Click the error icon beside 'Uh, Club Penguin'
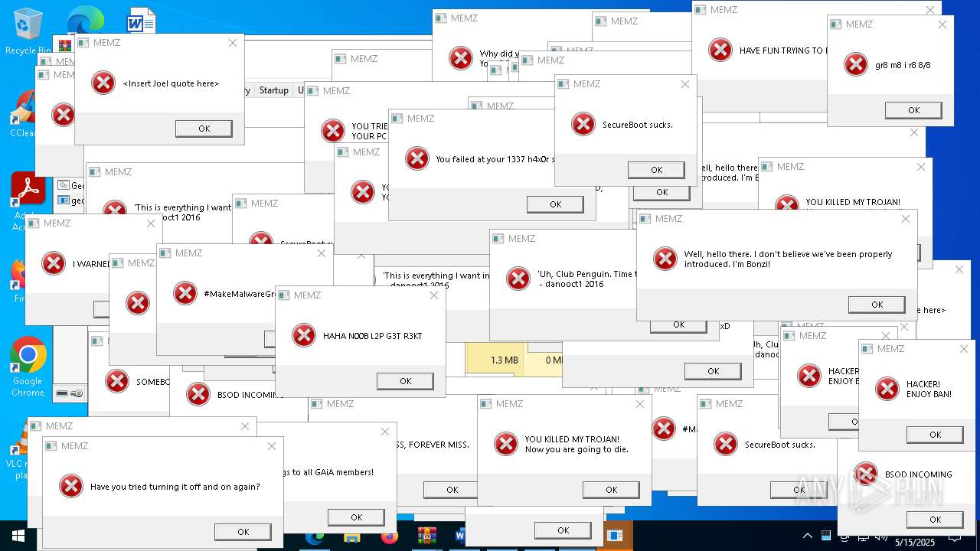This screenshot has height=551, width=980. (518, 279)
